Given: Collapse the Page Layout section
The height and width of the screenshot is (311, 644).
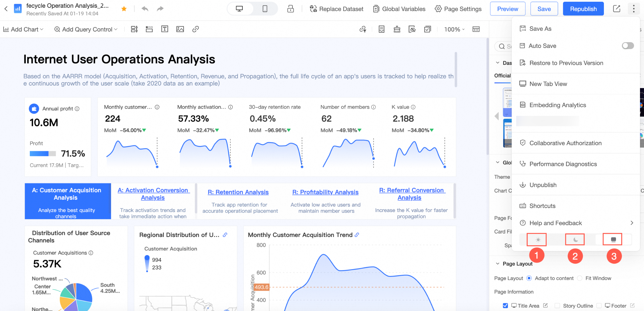Looking at the screenshot, I should tap(498, 264).
